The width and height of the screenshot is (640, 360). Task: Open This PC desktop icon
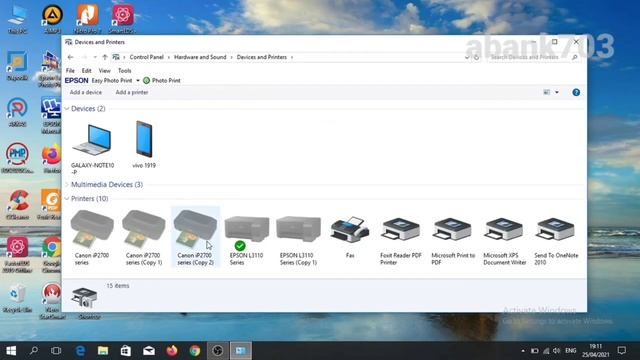click(x=17, y=18)
